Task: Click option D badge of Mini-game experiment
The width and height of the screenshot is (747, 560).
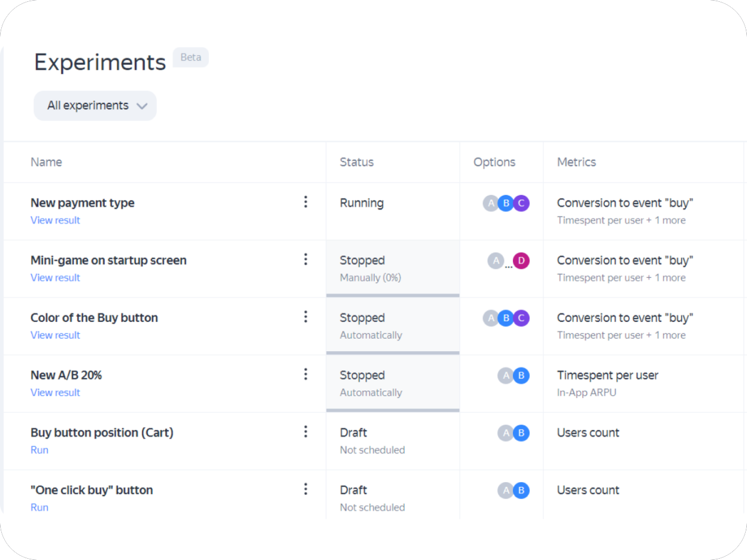Action: 521,260
